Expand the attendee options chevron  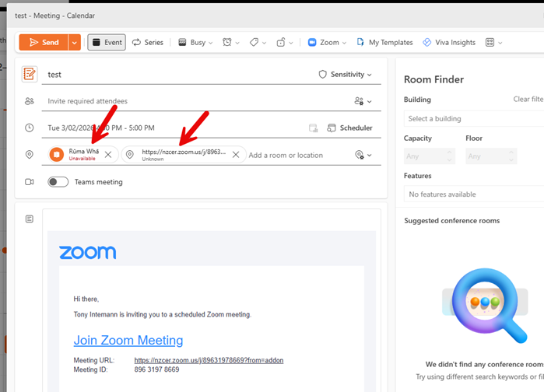370,102
